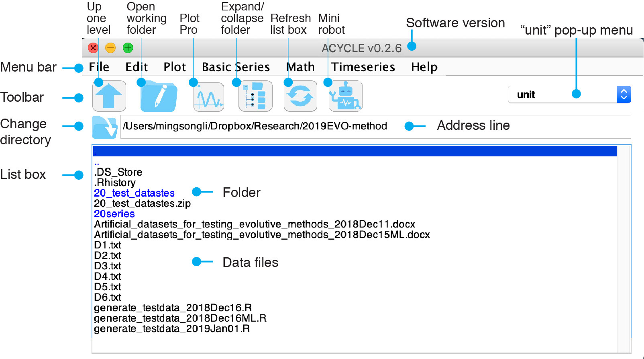Open the Basic Series menu
644x359 pixels.
pyautogui.click(x=236, y=67)
